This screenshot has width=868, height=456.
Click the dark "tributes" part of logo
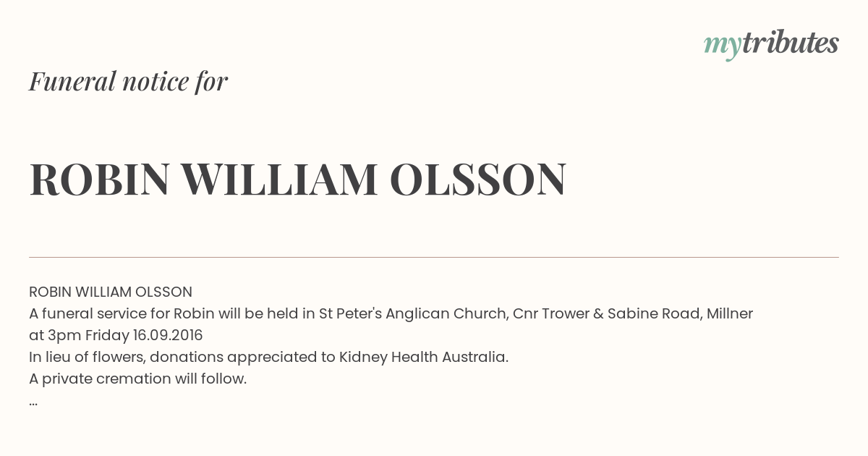pyautogui.click(x=791, y=43)
